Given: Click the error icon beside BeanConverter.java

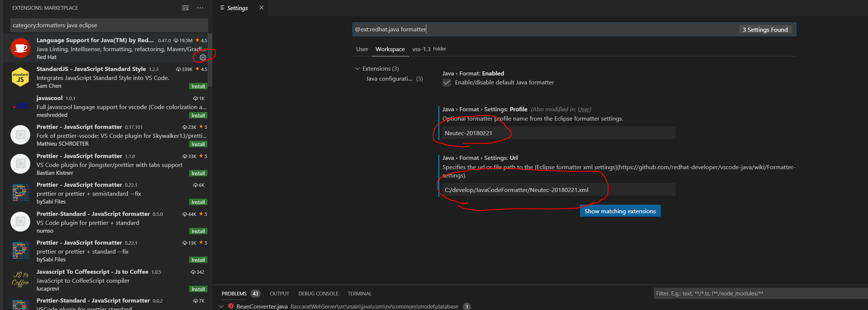Looking at the screenshot, I should [x=231, y=306].
